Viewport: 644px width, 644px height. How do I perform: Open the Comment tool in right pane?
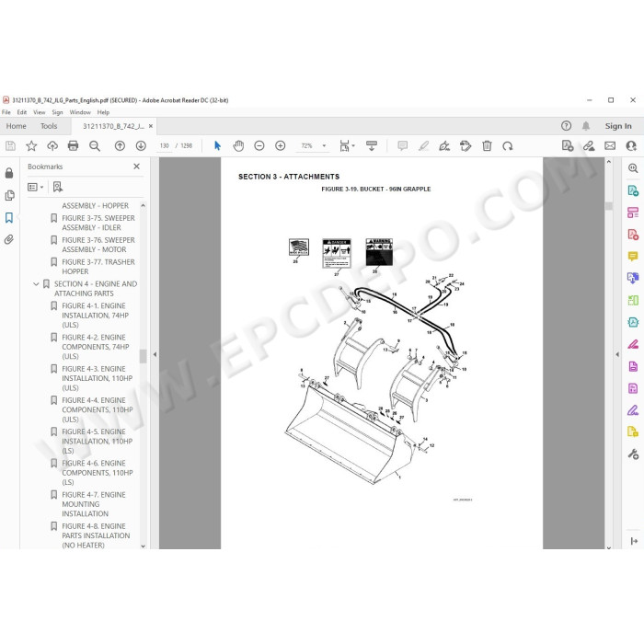coord(633,257)
